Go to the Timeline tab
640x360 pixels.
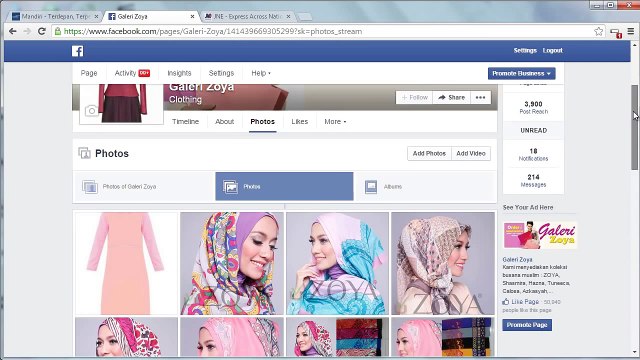coord(185,122)
